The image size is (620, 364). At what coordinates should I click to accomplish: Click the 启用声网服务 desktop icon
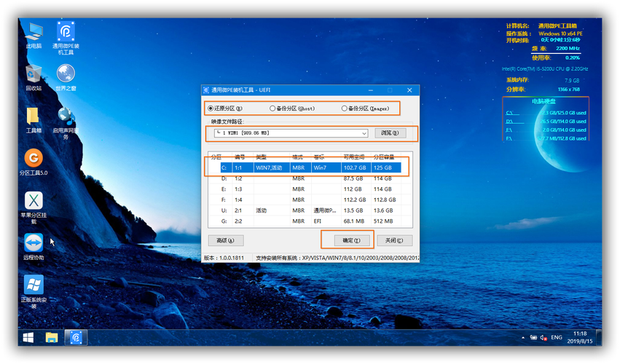tap(66, 123)
